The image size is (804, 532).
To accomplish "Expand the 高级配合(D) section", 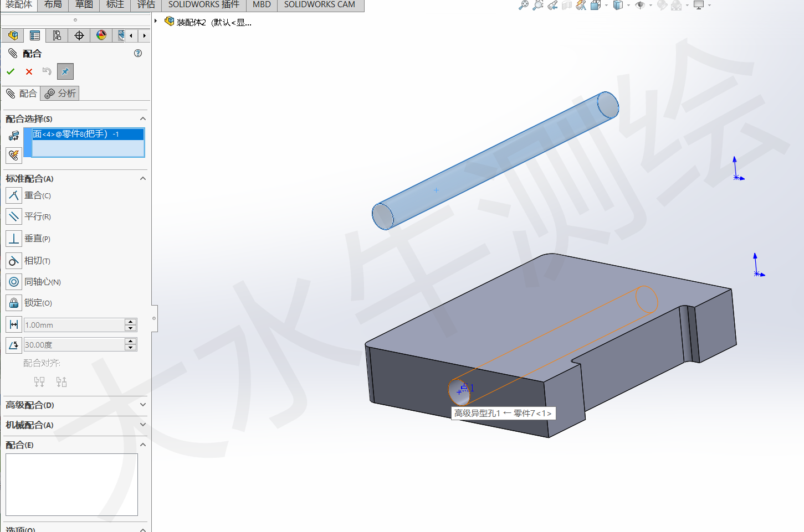I will 143,405.
